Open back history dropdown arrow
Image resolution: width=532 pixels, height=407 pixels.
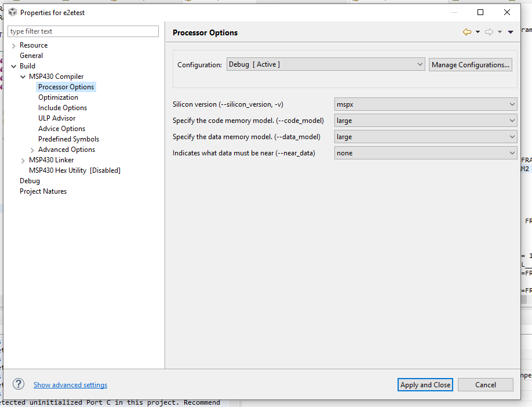coord(478,32)
